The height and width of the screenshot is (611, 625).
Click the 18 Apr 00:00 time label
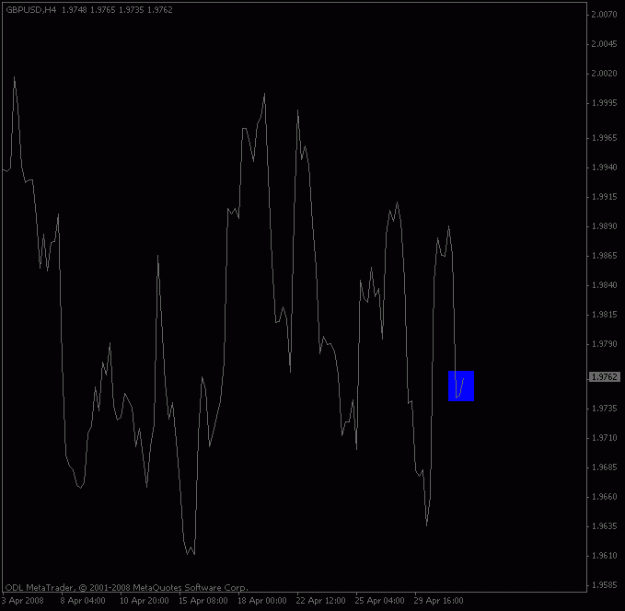(262, 601)
